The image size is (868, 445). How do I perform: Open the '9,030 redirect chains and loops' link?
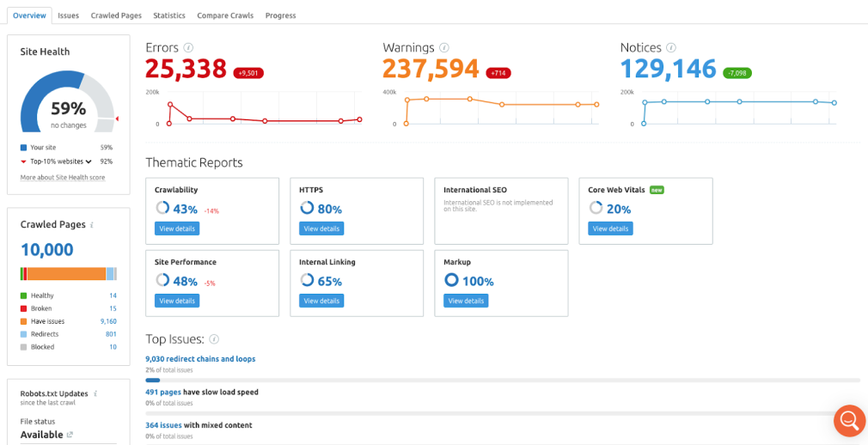pos(200,358)
